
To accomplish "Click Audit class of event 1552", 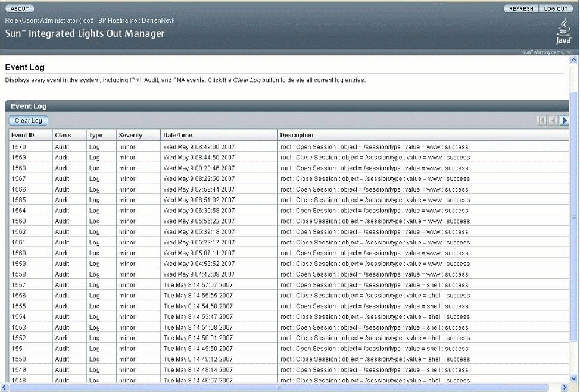I will click(62, 338).
